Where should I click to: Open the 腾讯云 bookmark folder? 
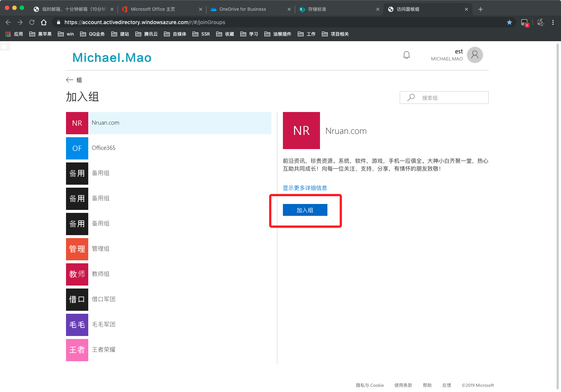(146, 34)
